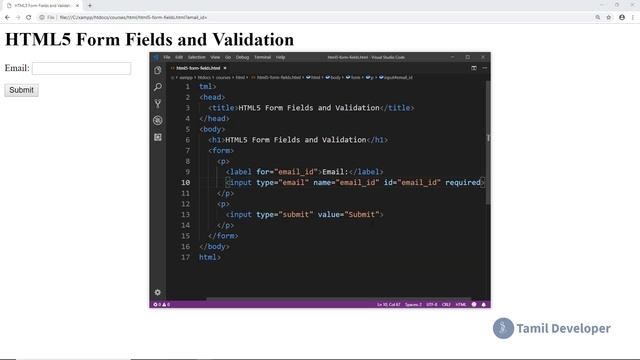Close the HTML5 Form Fields browser tab
Viewport: 640px width, 360px height.
pos(77,6)
